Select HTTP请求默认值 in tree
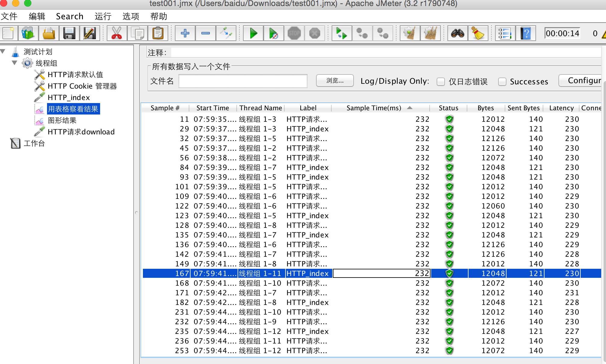Image resolution: width=606 pixels, height=364 pixels. click(x=75, y=74)
